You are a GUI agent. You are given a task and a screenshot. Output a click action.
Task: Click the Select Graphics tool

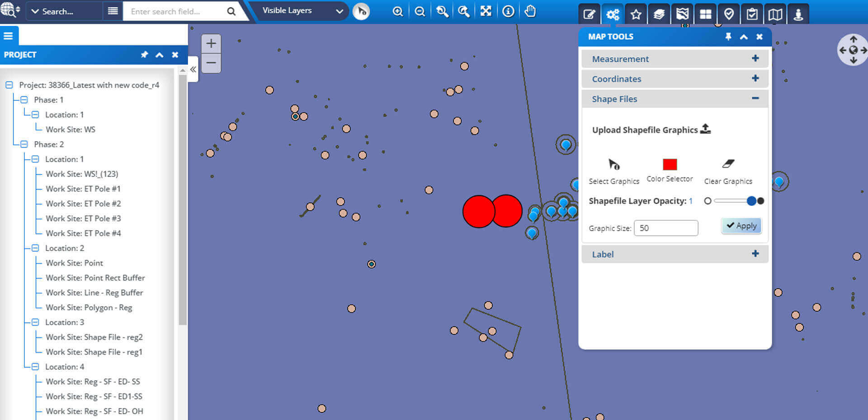(x=614, y=172)
